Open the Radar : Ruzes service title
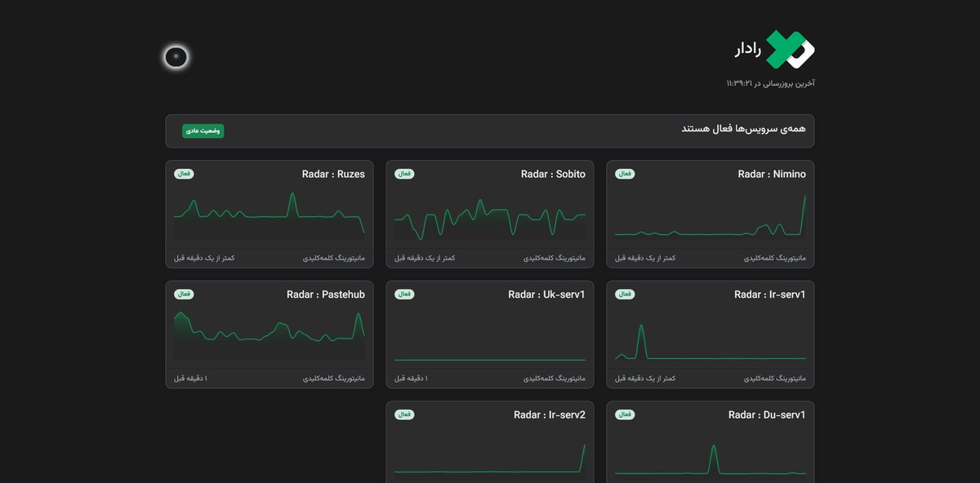980x483 pixels. pyautogui.click(x=333, y=174)
